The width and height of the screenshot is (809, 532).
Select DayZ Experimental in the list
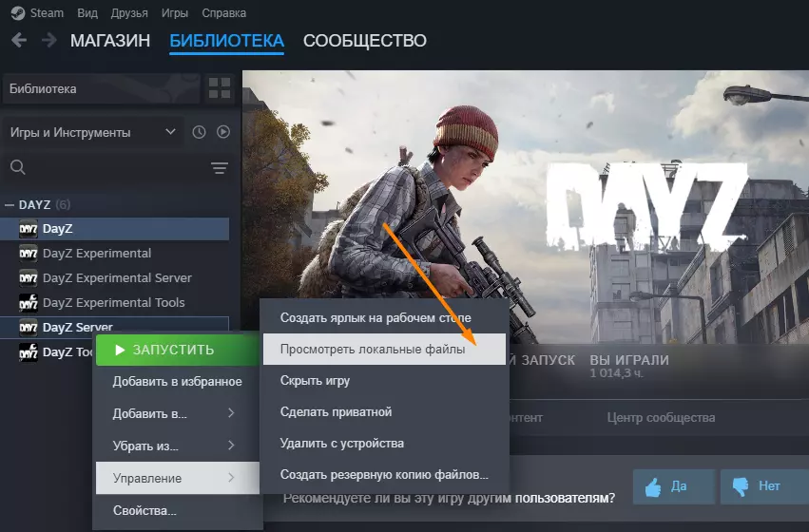click(114, 253)
